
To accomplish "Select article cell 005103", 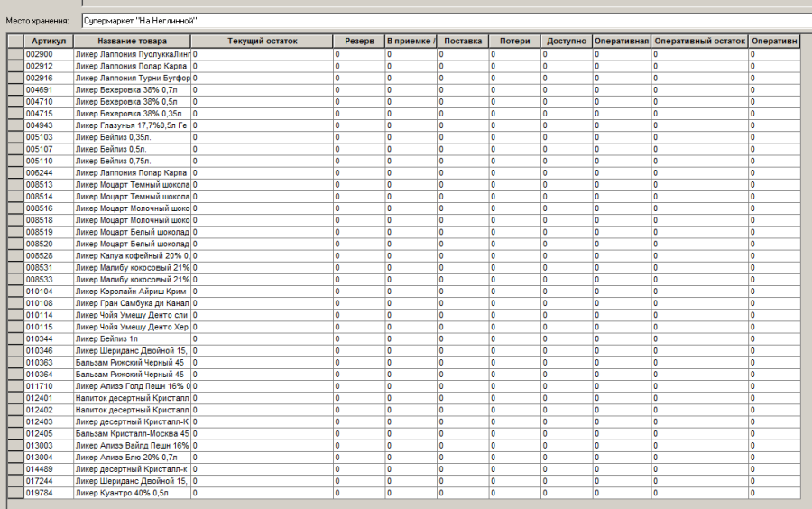I will (49, 137).
